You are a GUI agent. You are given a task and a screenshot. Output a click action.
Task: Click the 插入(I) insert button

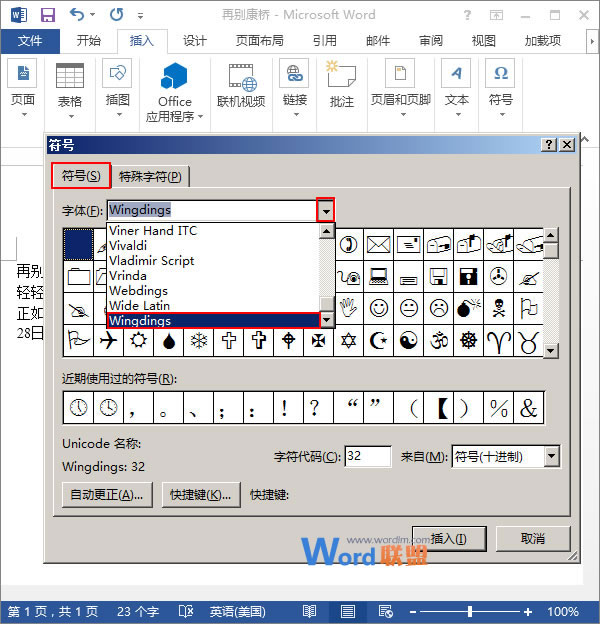pos(449,539)
